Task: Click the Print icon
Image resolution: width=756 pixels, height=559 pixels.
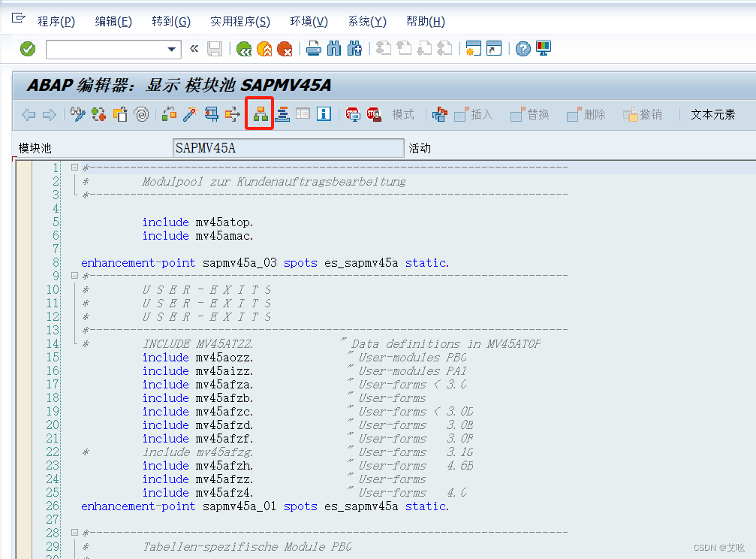Action: click(x=313, y=49)
